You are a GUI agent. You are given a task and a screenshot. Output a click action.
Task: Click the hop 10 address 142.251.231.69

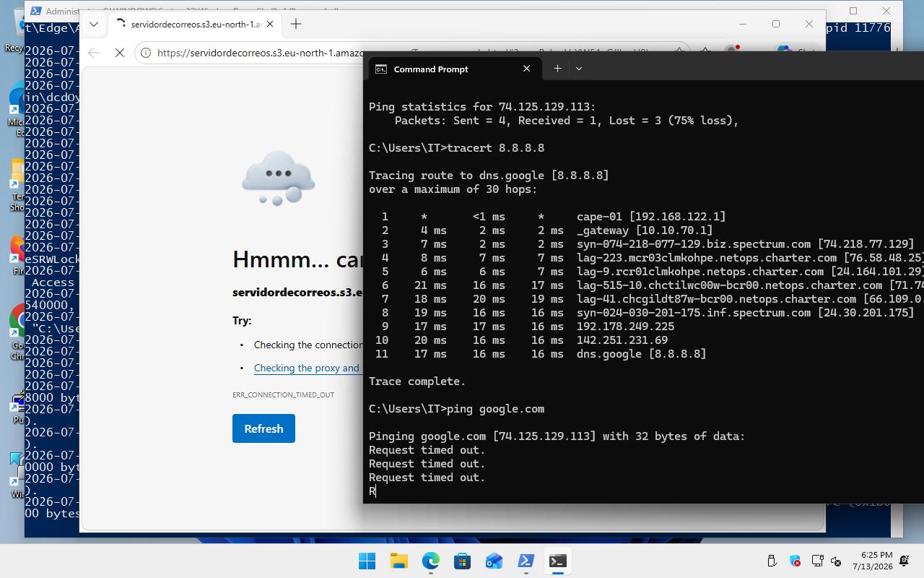(x=622, y=340)
